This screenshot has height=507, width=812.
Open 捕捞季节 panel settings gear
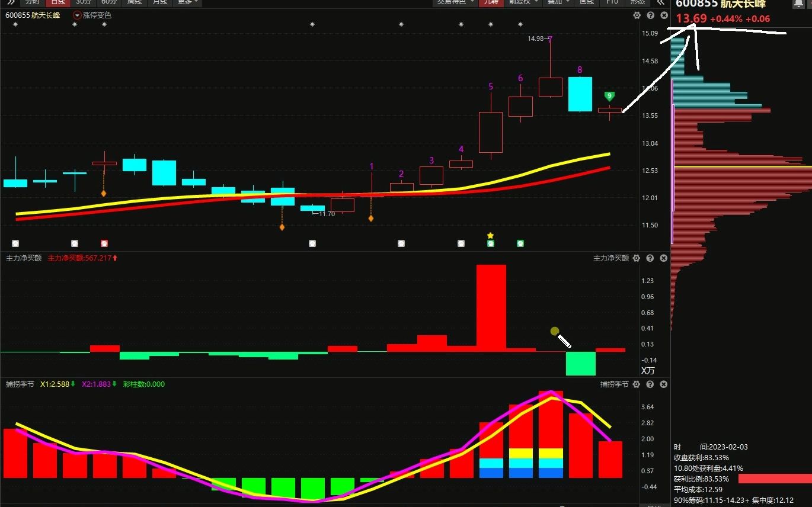click(x=637, y=384)
